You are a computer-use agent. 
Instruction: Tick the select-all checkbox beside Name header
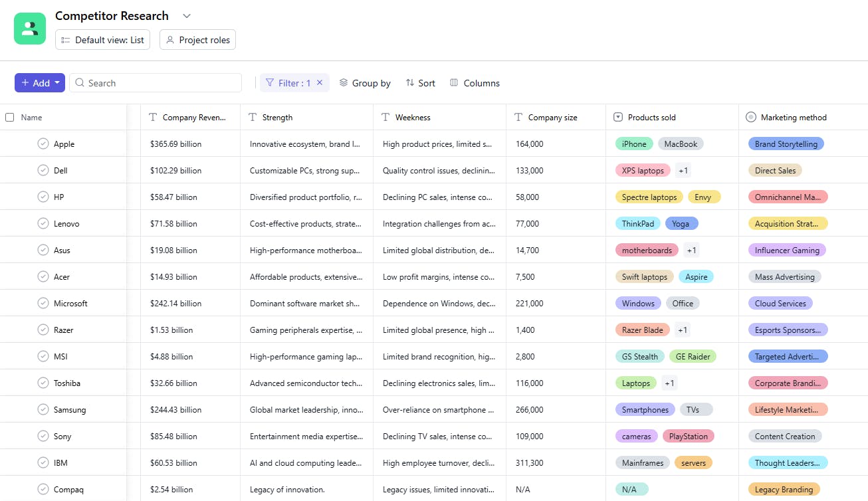coord(10,118)
